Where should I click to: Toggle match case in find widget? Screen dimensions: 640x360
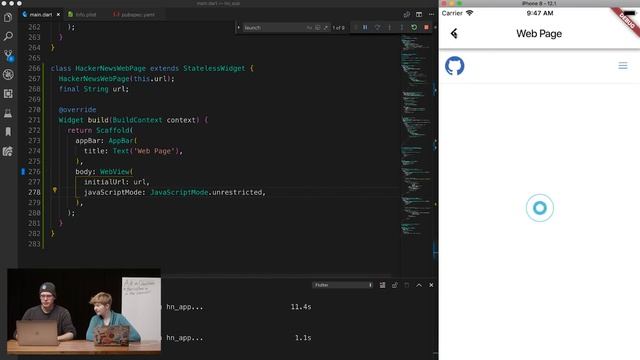tap(309, 27)
